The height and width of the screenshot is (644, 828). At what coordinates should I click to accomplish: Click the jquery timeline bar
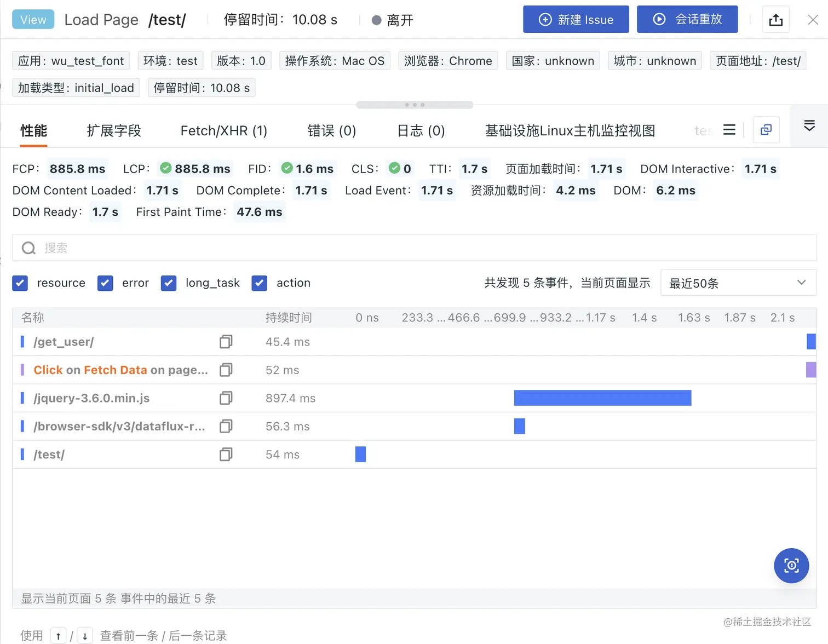coord(602,398)
